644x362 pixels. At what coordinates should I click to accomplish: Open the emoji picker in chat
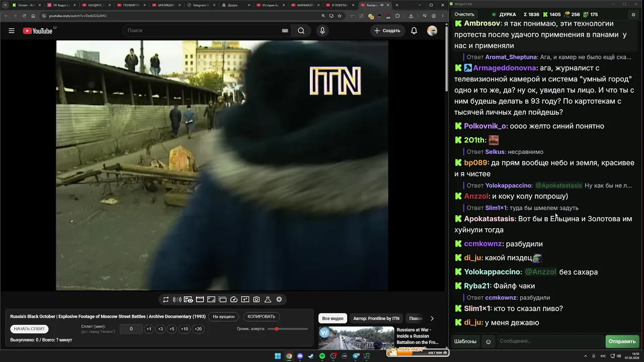tap(488, 342)
